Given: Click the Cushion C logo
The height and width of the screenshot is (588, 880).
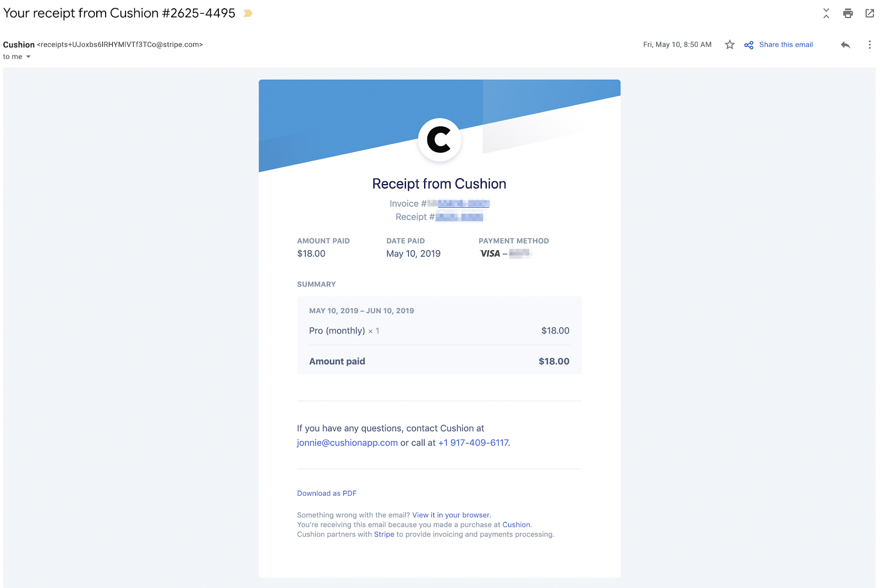Looking at the screenshot, I should (x=439, y=140).
